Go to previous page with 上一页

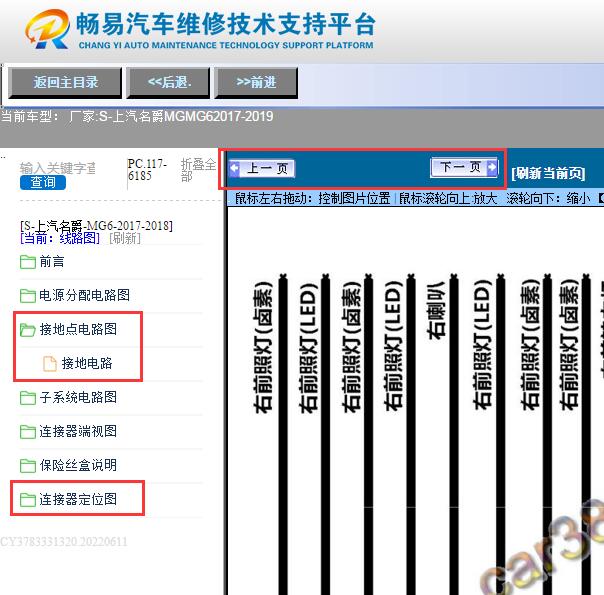point(262,168)
